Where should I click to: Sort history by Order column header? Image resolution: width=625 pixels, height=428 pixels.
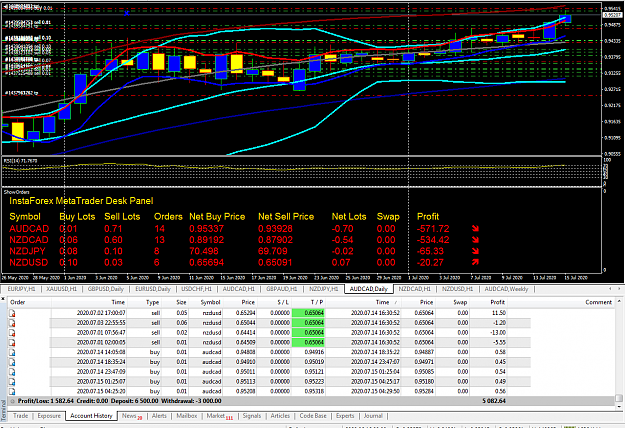[x=18, y=302]
